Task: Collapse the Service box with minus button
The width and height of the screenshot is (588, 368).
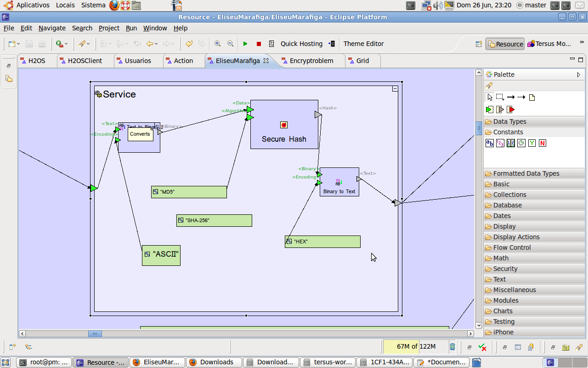Action: (x=395, y=89)
